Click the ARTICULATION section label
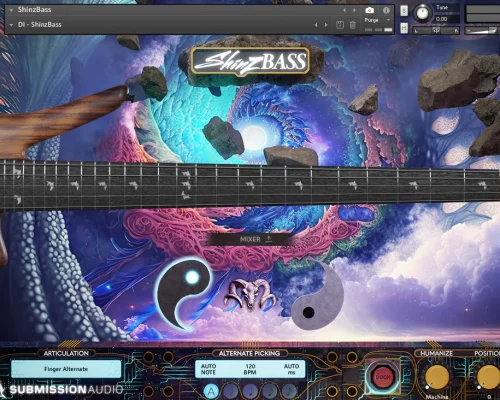This screenshot has width=500, height=400. click(x=66, y=353)
